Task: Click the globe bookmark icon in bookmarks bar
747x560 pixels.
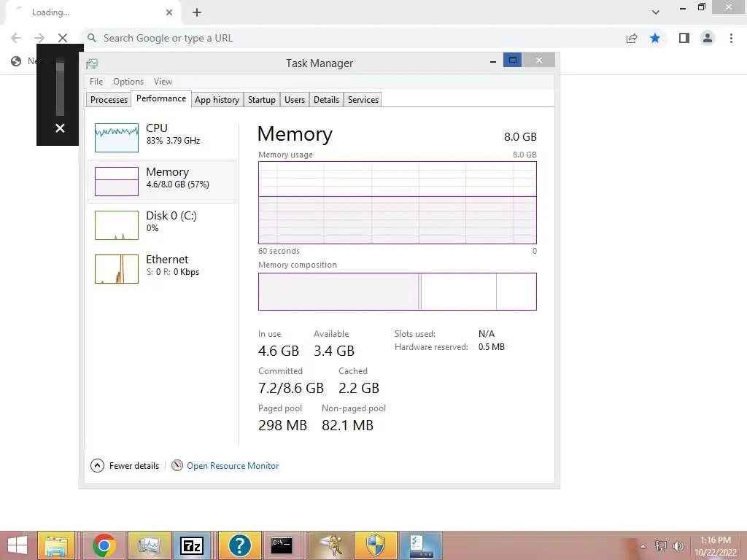Action: click(x=16, y=61)
